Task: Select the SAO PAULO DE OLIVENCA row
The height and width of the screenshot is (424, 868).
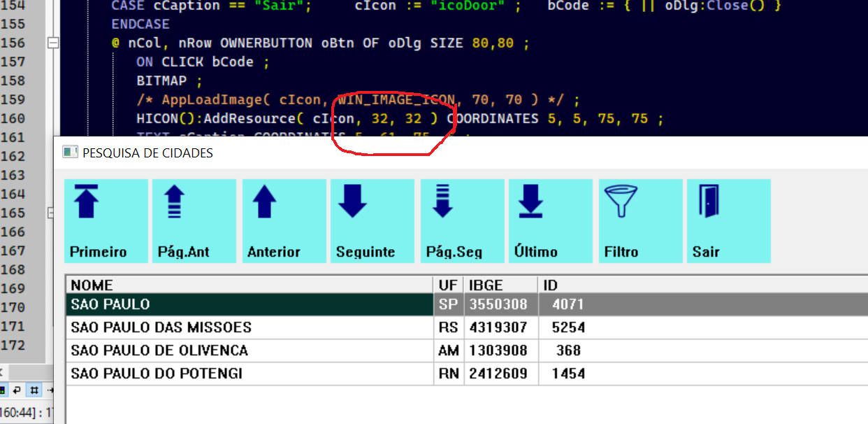Action: coord(467,350)
